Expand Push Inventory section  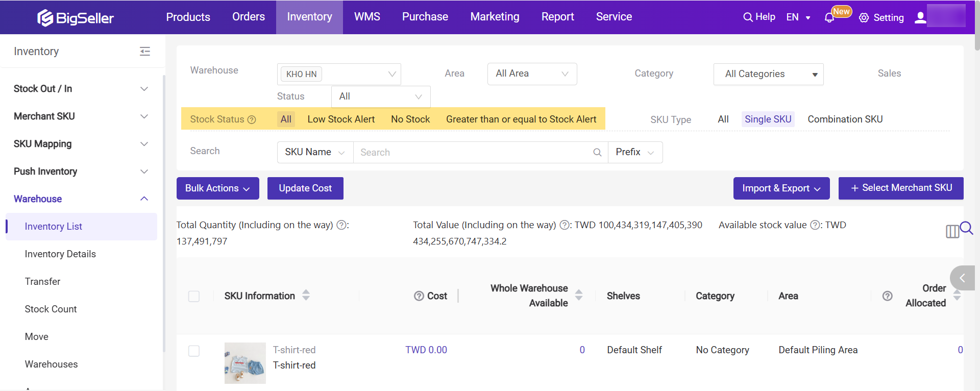(x=82, y=172)
